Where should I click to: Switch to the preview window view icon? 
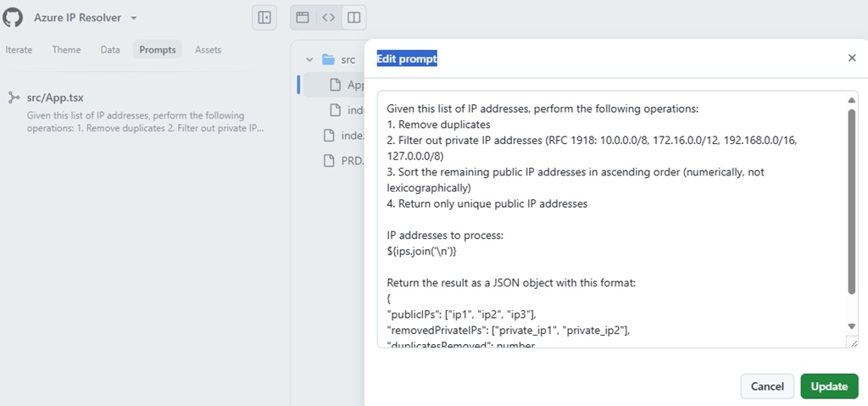tap(303, 17)
